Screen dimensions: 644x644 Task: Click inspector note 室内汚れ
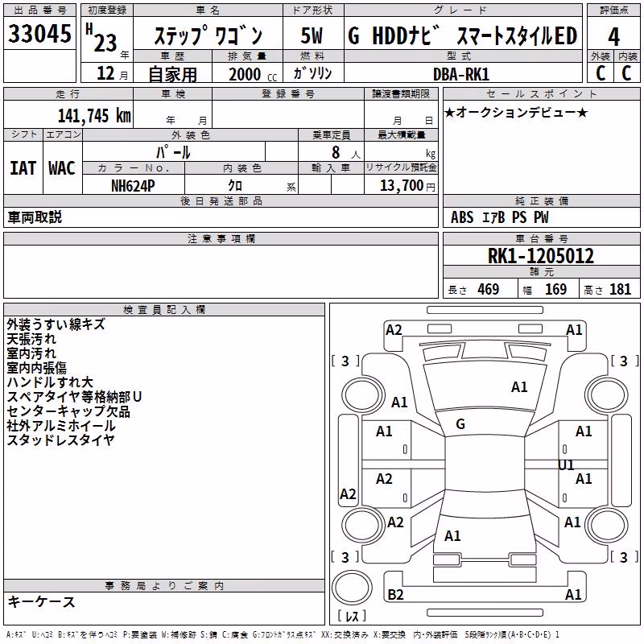(x=31, y=353)
